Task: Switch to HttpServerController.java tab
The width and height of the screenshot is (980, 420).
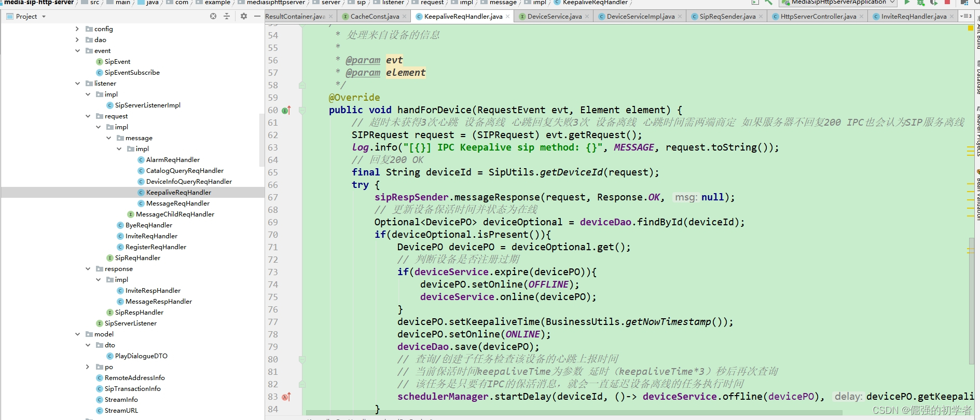Action: coord(818,16)
